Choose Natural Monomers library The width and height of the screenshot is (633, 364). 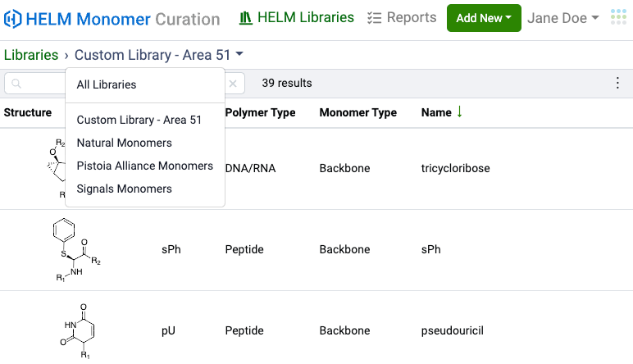(x=125, y=143)
